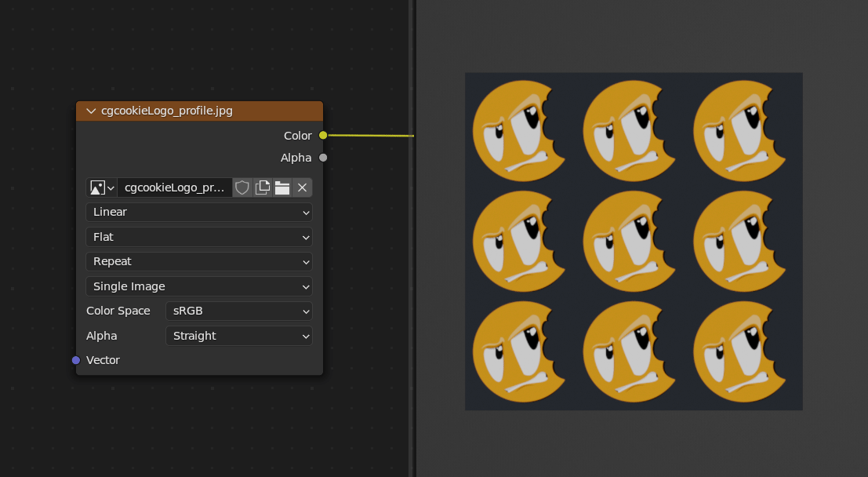Click the Alpha output socket
Viewport: 868px width, 477px height.
point(323,158)
